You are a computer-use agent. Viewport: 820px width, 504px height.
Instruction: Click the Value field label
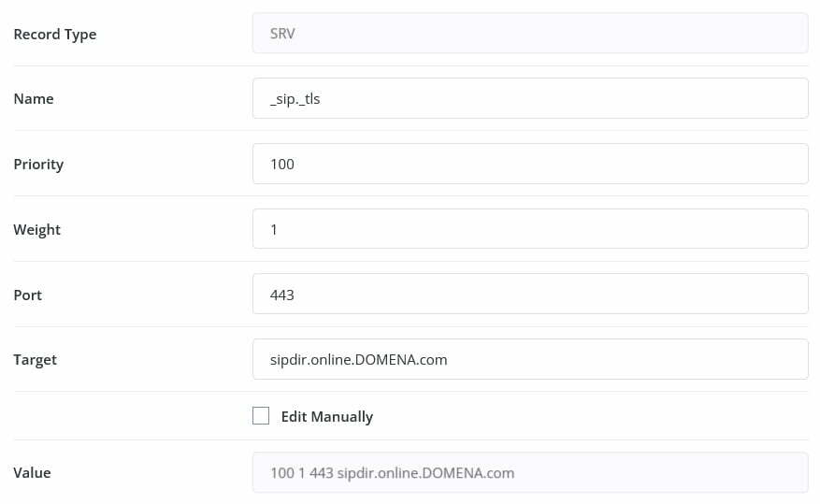(x=32, y=473)
